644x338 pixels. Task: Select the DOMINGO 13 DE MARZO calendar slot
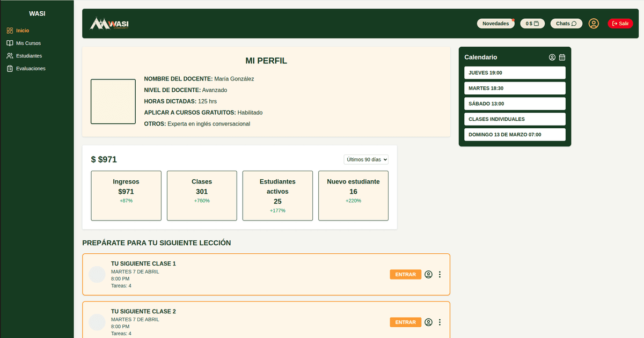click(515, 134)
